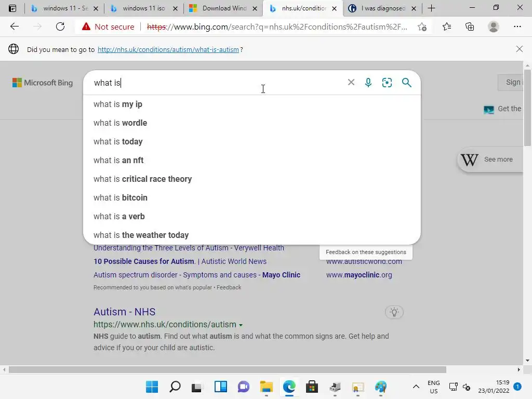Click www.mayoclinic.org link

[359, 275]
